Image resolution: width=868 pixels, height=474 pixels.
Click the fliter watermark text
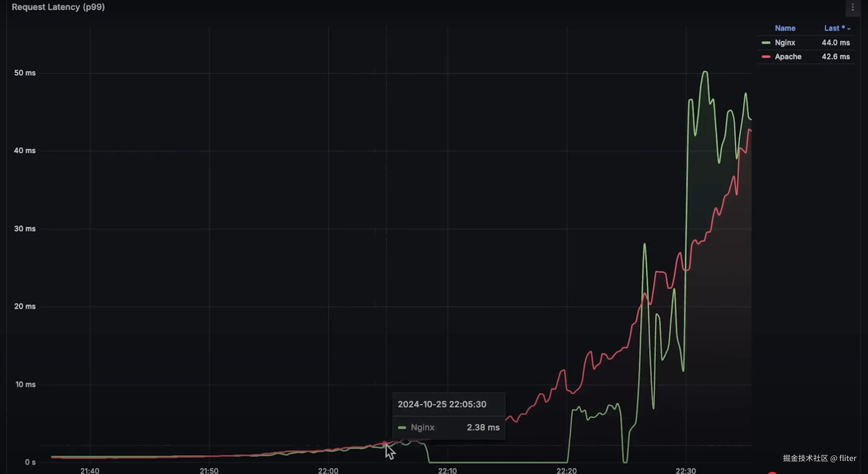coord(847,458)
